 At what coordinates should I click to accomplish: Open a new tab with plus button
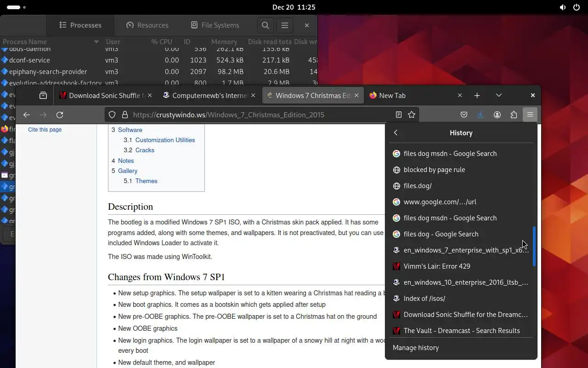pos(477,95)
